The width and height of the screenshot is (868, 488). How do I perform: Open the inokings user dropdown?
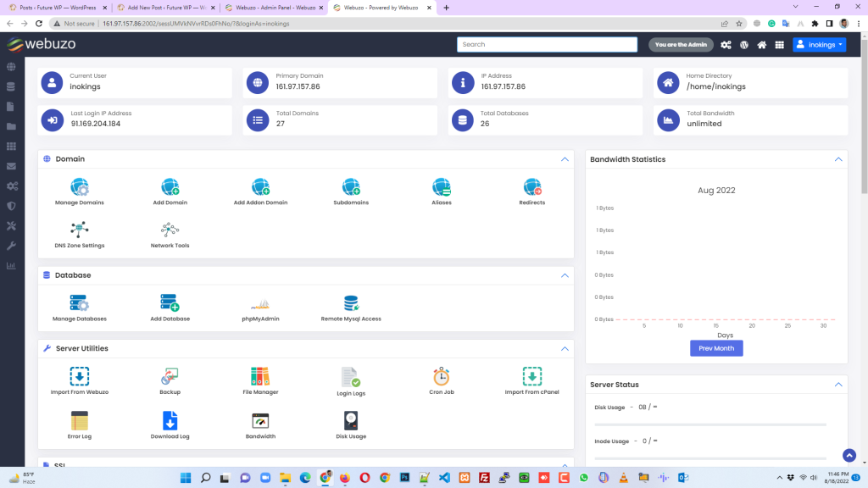[x=820, y=45]
